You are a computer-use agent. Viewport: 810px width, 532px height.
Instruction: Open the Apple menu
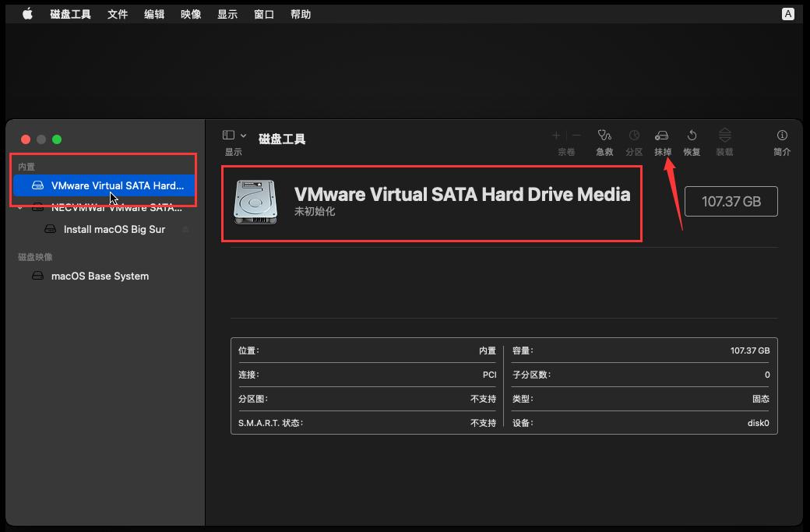[x=27, y=13]
